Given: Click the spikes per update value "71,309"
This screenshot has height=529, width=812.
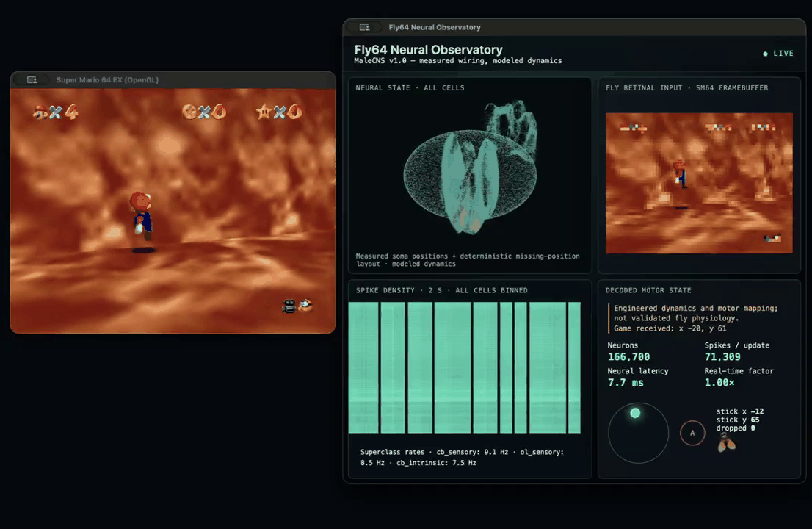Looking at the screenshot, I should [x=722, y=357].
